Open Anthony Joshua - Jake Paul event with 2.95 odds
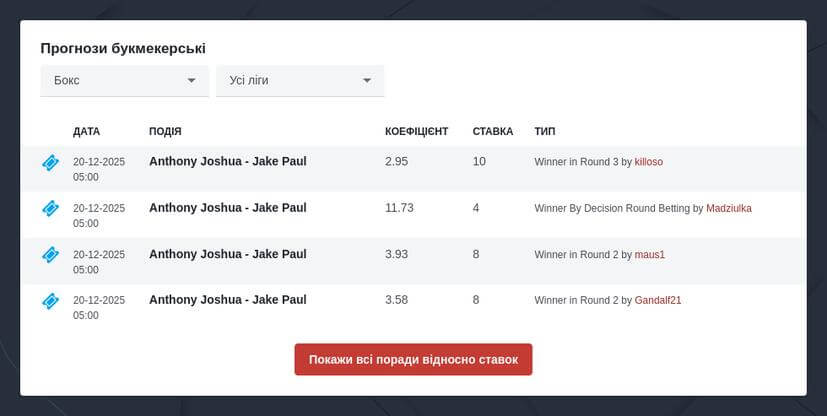The width and height of the screenshot is (827, 416). 228,161
